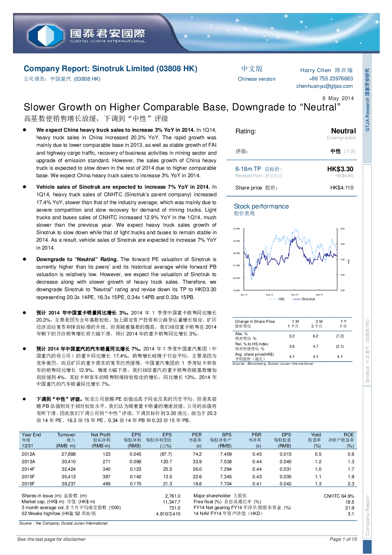392x555 pixels.
Task: Click Source: the Company, Guotai Junan International note
Action: tap(64, 523)
